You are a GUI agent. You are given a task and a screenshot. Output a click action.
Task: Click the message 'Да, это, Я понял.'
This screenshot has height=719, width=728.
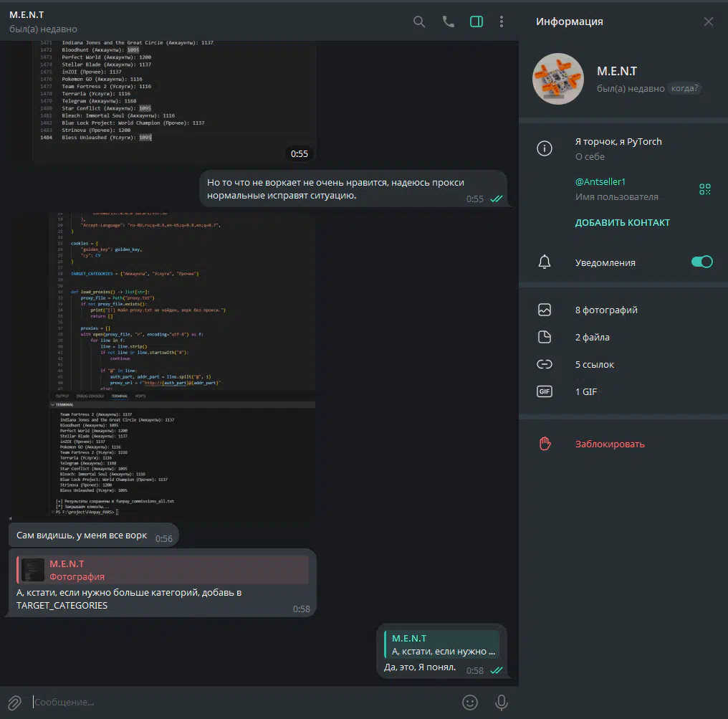click(x=420, y=667)
